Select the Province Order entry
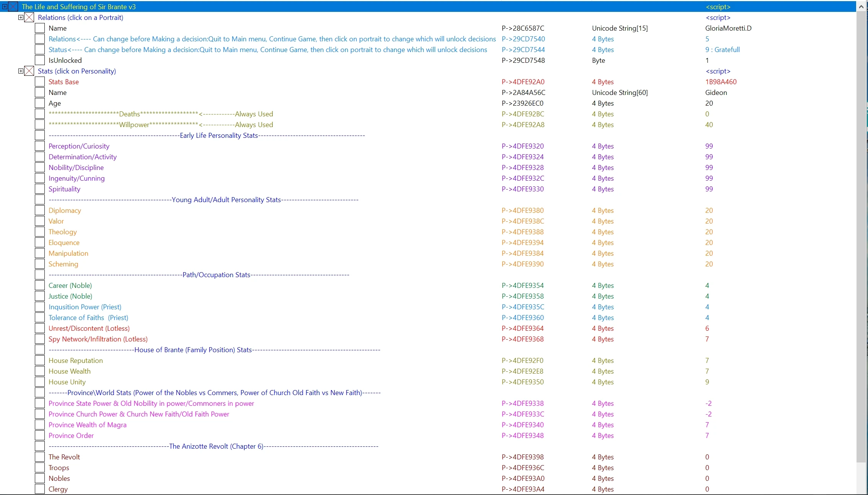The height and width of the screenshot is (495, 868). click(x=71, y=435)
